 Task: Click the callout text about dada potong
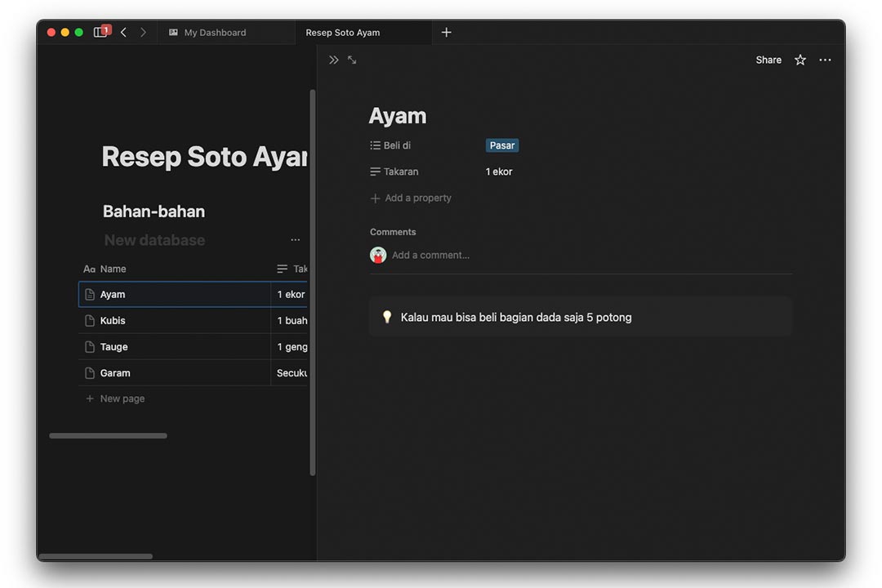[516, 318]
